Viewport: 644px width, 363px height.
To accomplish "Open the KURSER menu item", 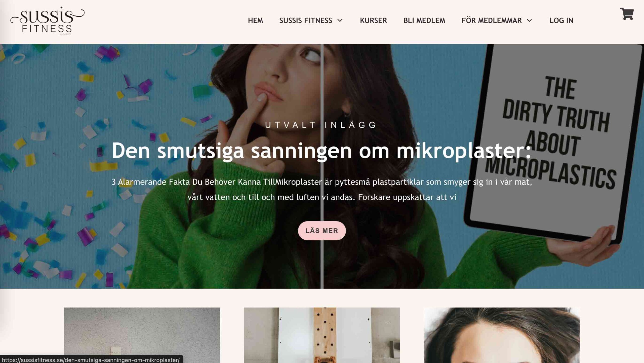I will coord(373,20).
